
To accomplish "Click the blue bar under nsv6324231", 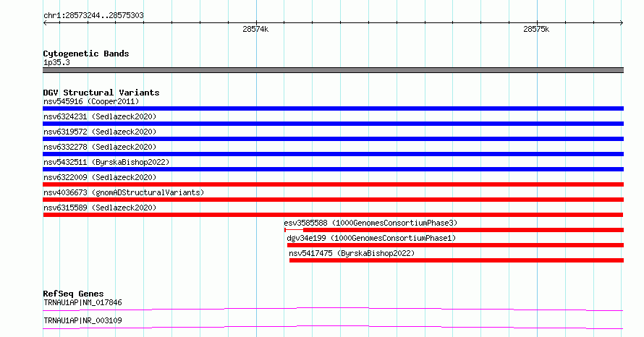I will (333, 124).
